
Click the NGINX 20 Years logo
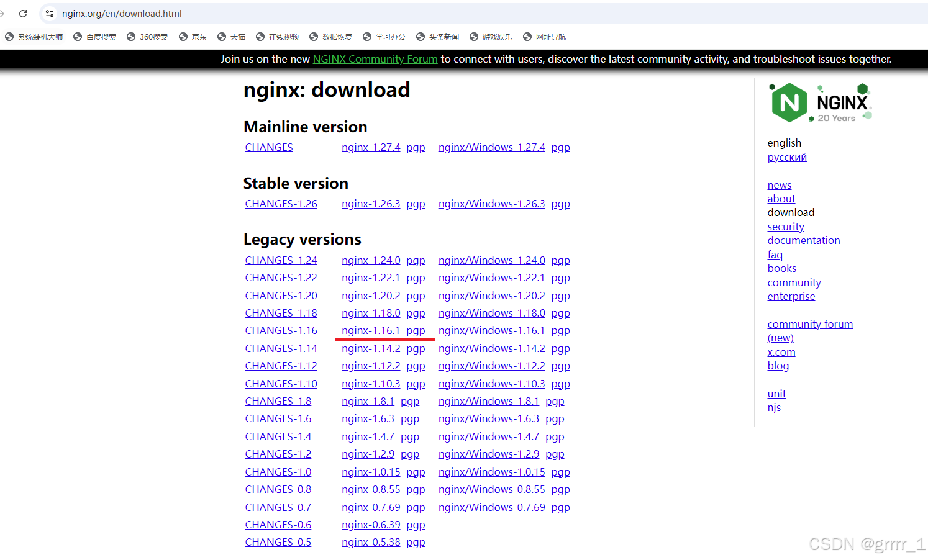point(821,102)
